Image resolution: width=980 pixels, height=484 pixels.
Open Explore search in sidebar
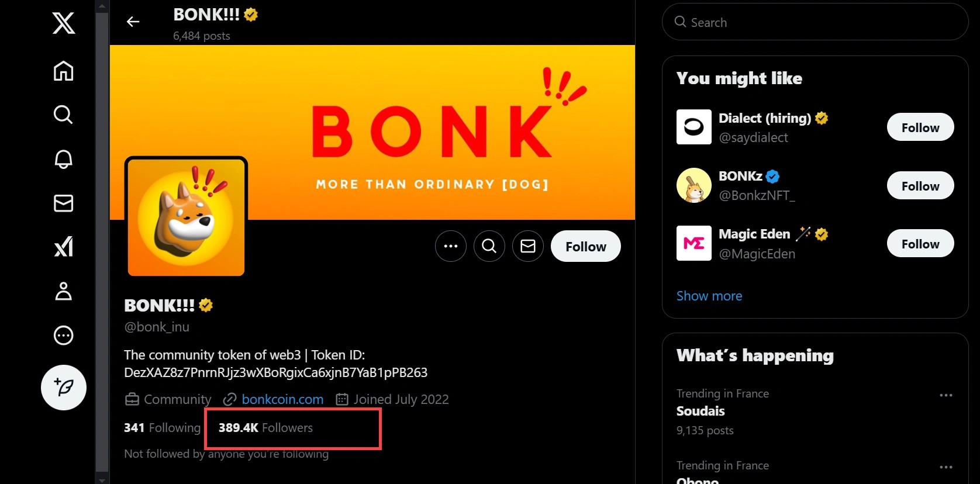pyautogui.click(x=64, y=115)
